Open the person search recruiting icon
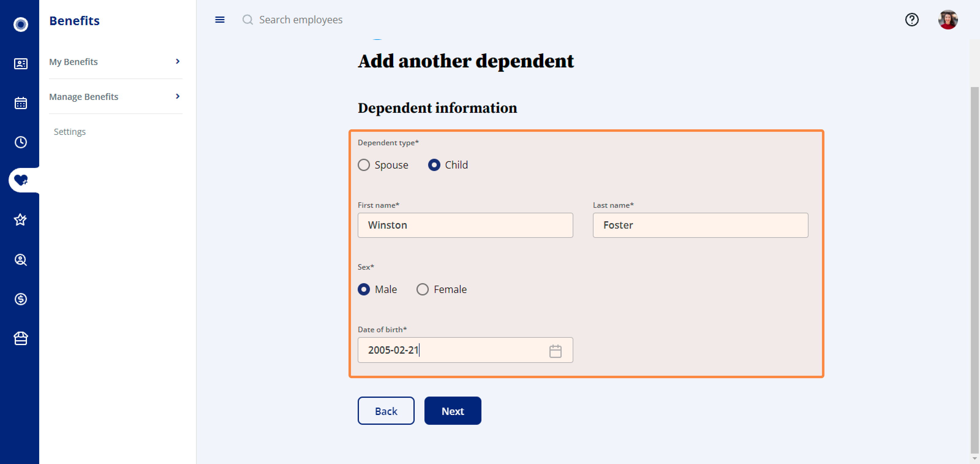Image resolution: width=980 pixels, height=464 pixels. coord(21,260)
